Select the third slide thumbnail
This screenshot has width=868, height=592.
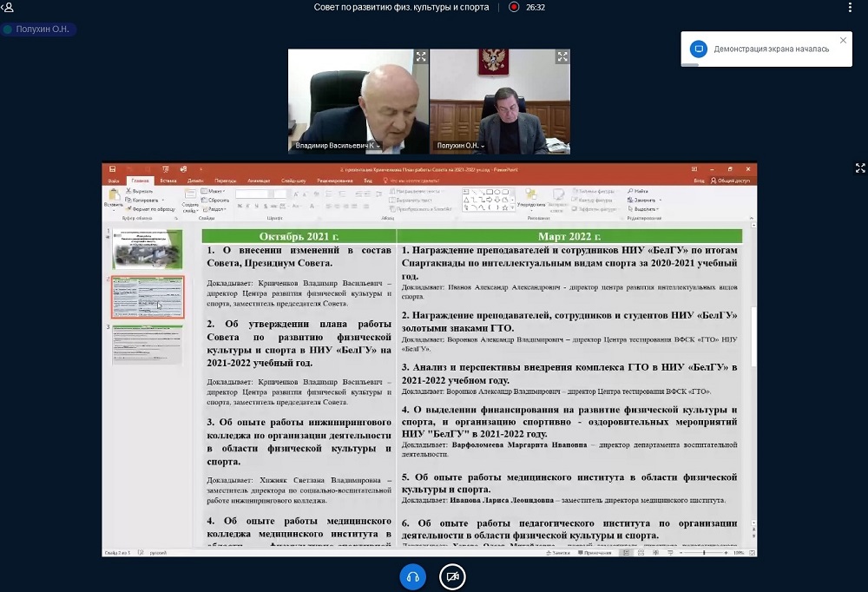pyautogui.click(x=148, y=345)
